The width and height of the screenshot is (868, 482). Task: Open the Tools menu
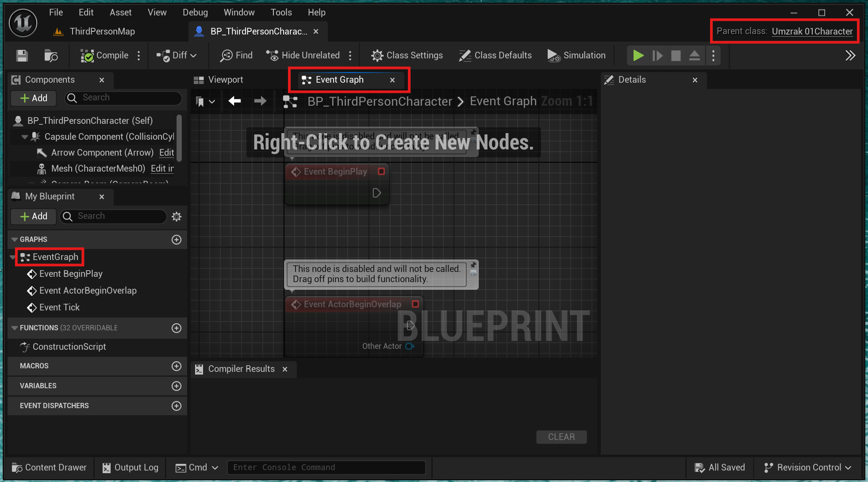pos(281,12)
